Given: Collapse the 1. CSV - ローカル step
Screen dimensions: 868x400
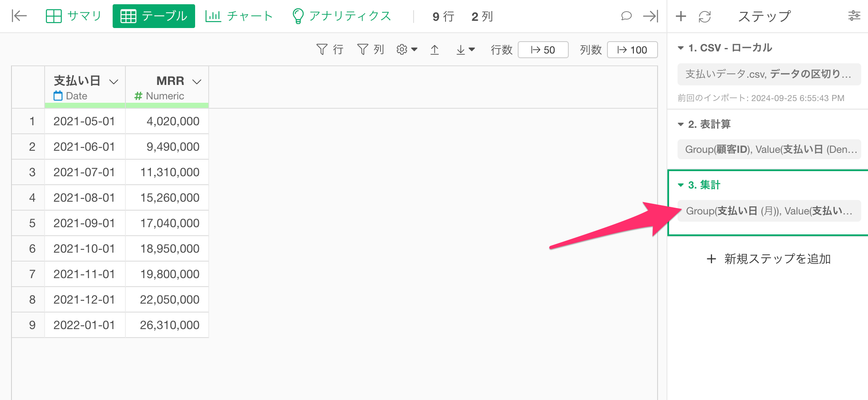Looking at the screenshot, I should tap(681, 48).
